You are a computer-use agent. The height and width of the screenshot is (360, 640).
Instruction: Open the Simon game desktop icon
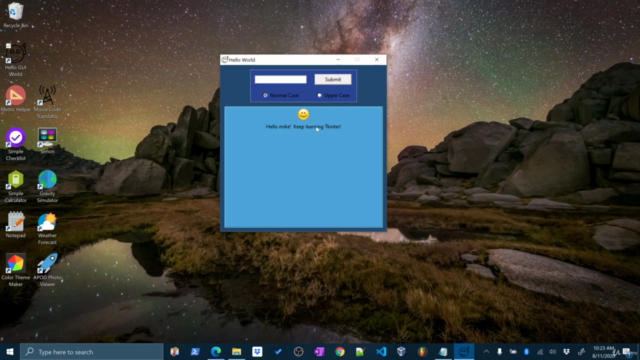[x=47, y=141]
